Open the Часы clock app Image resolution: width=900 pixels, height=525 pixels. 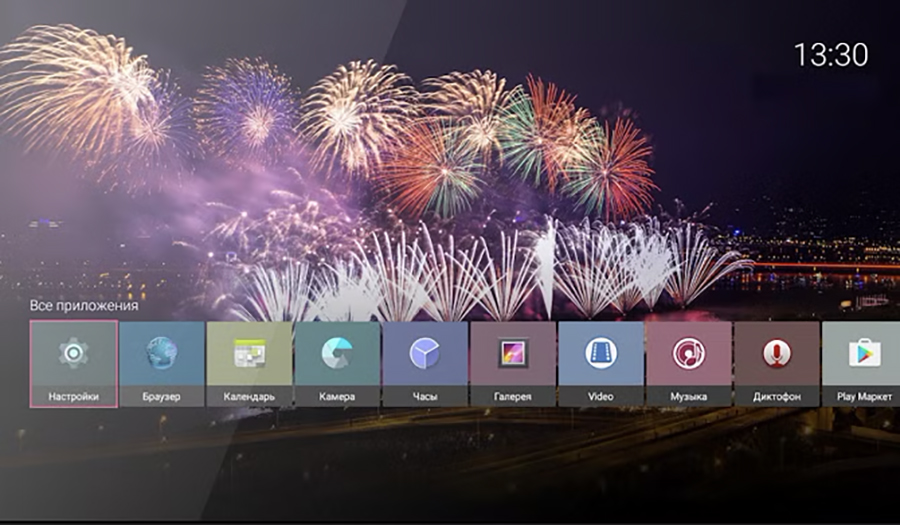click(x=425, y=364)
